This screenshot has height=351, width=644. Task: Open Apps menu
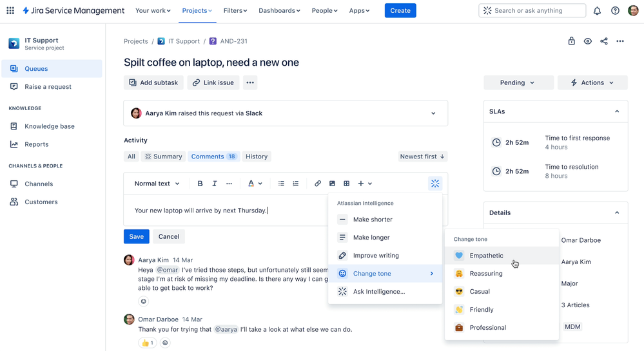click(359, 11)
